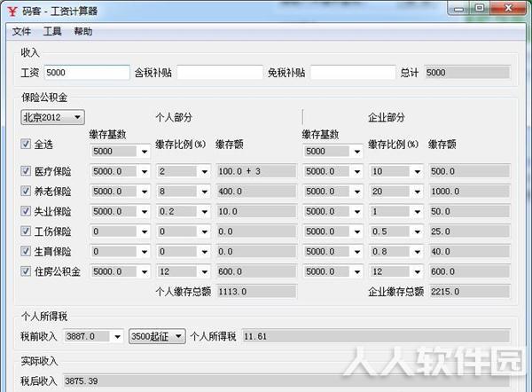Open 住房公积金 enterprise ratio dropdown showing 12
Image resolution: width=532 pixels, height=392 pixels.
tap(396, 271)
